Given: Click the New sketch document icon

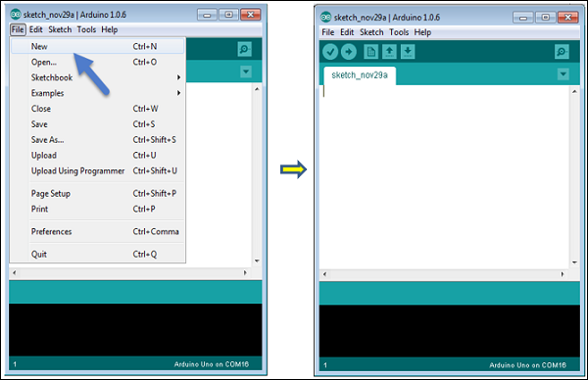Looking at the screenshot, I should tap(370, 52).
